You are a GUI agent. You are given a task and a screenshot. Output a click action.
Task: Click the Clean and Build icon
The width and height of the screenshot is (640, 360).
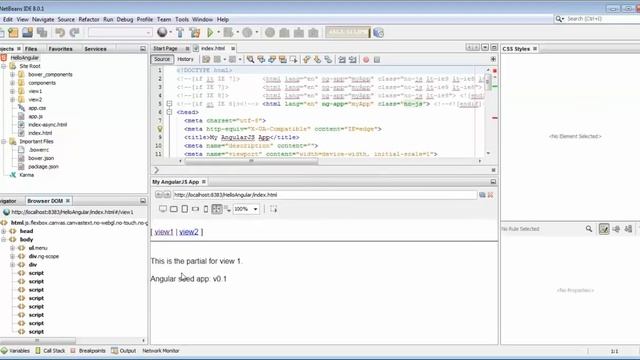(195, 33)
